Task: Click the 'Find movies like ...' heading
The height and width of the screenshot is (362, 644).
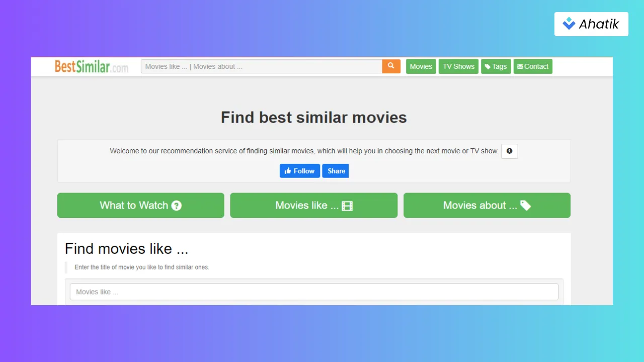Action: click(x=127, y=248)
